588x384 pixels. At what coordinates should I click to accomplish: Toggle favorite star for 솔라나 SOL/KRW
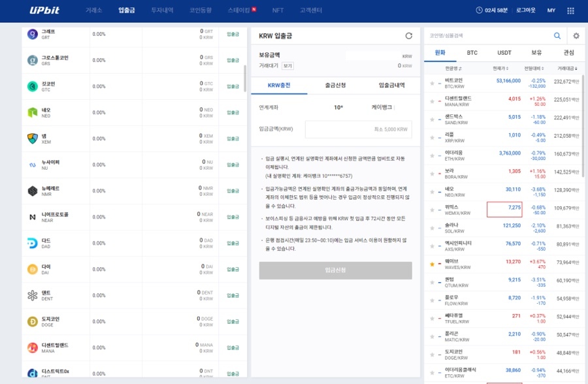coord(432,228)
